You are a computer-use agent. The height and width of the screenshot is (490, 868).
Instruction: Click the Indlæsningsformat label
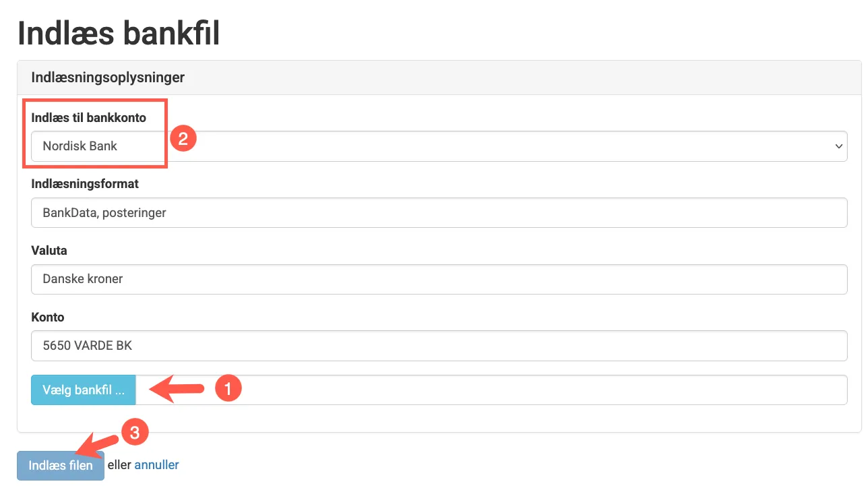click(x=85, y=183)
